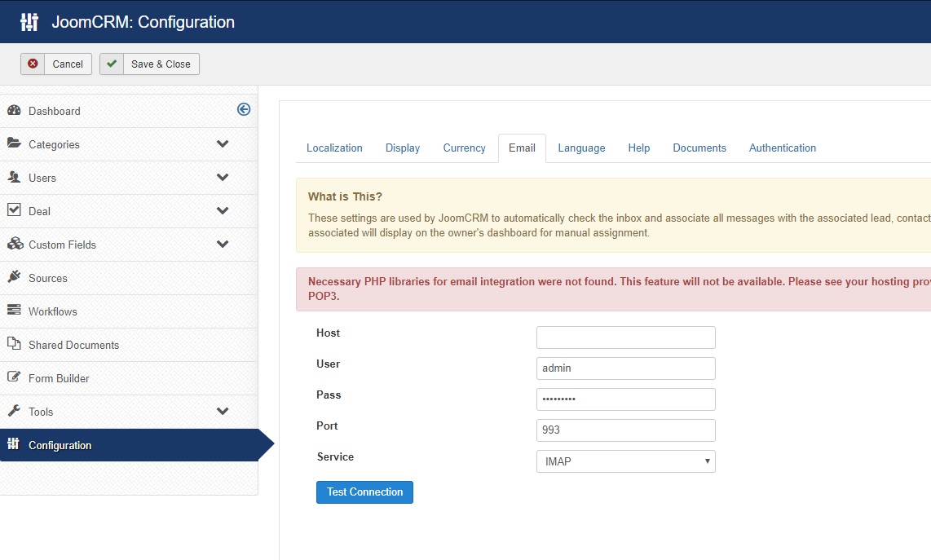Click the Dashboard gauge icon
931x560 pixels.
[x=14, y=111]
